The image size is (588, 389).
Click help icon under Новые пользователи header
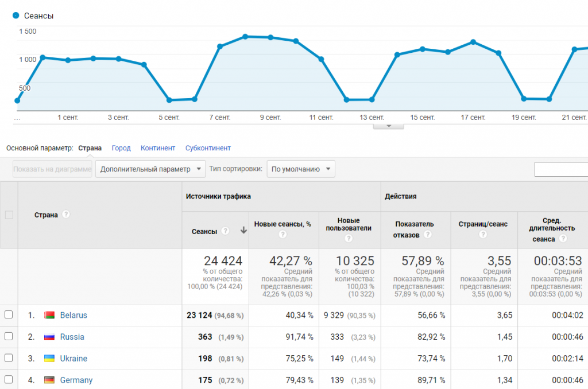coord(347,239)
